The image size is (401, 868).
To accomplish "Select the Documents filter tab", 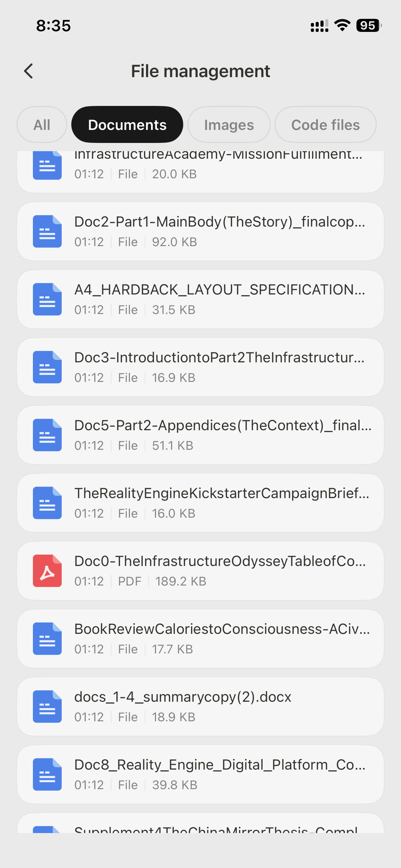I will click(x=127, y=125).
